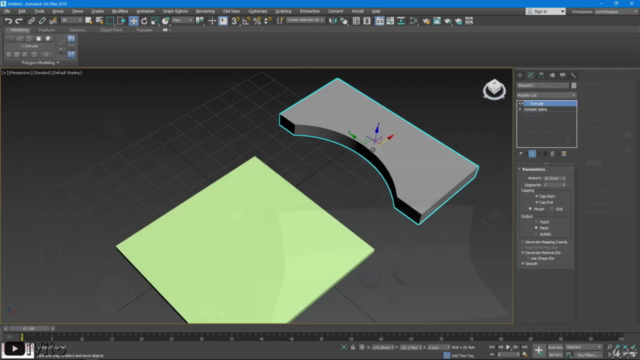Collapse the Parameters rollout

[520, 169]
